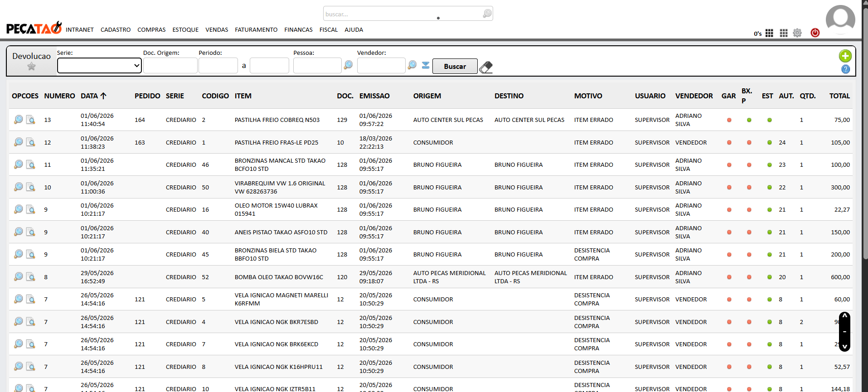
Task: Open CADASTRO menu
Action: pos(116,30)
